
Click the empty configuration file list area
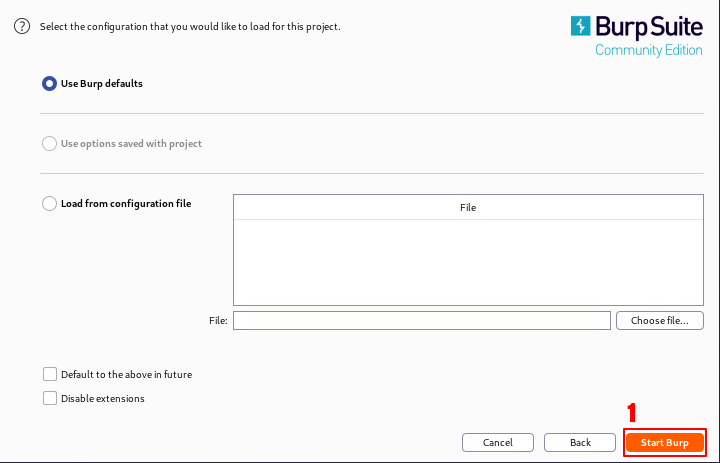tap(467, 262)
